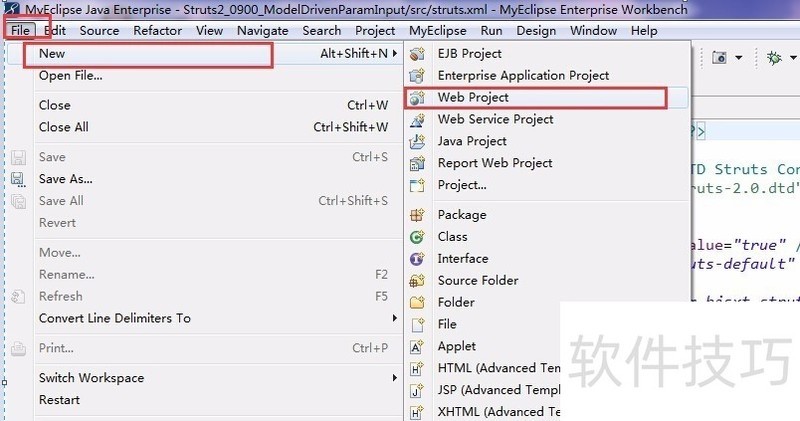Click the EJB Project icon
800x421 pixels.
coord(418,53)
